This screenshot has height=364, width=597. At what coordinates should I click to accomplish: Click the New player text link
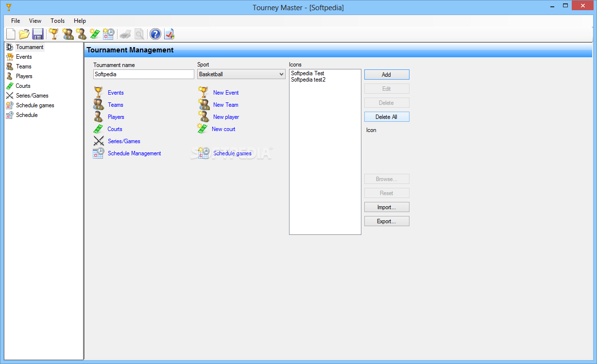click(226, 117)
